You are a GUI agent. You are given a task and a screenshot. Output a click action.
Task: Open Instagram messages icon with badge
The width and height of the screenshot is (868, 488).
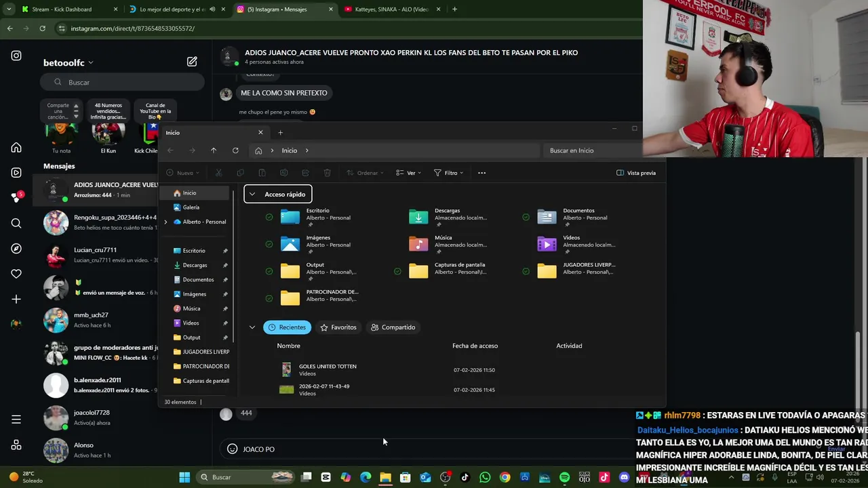(16, 197)
